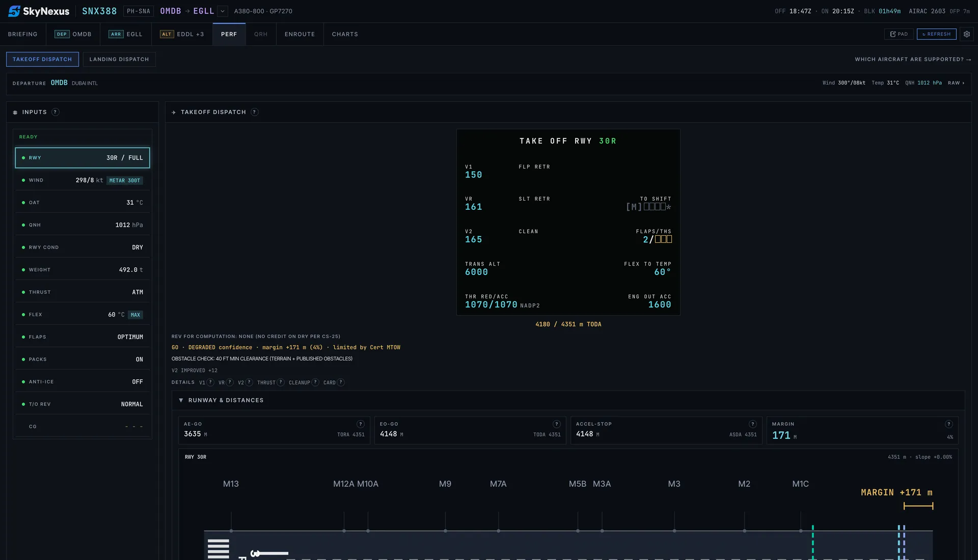Switch to the CHARTS tab
This screenshot has width=978, height=560.
pos(345,34)
